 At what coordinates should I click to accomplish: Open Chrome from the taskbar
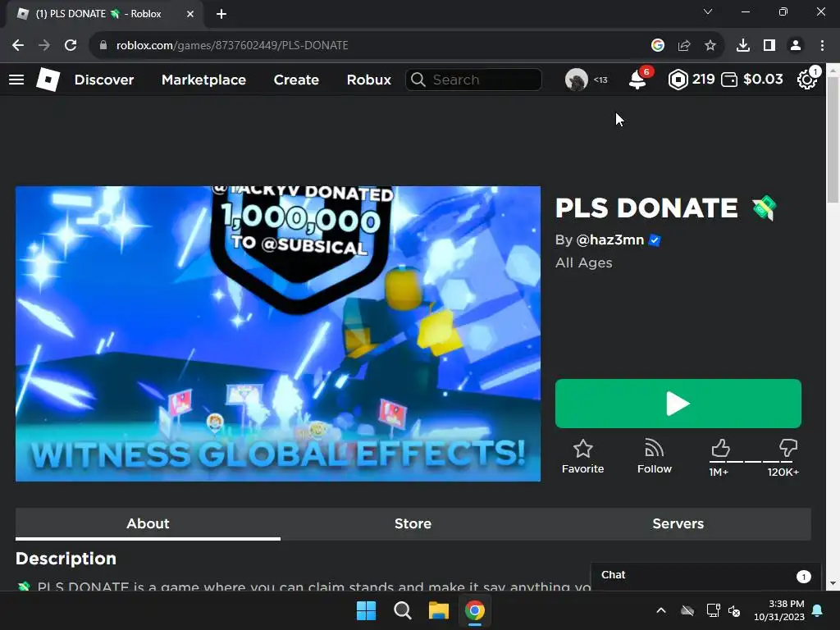475,610
